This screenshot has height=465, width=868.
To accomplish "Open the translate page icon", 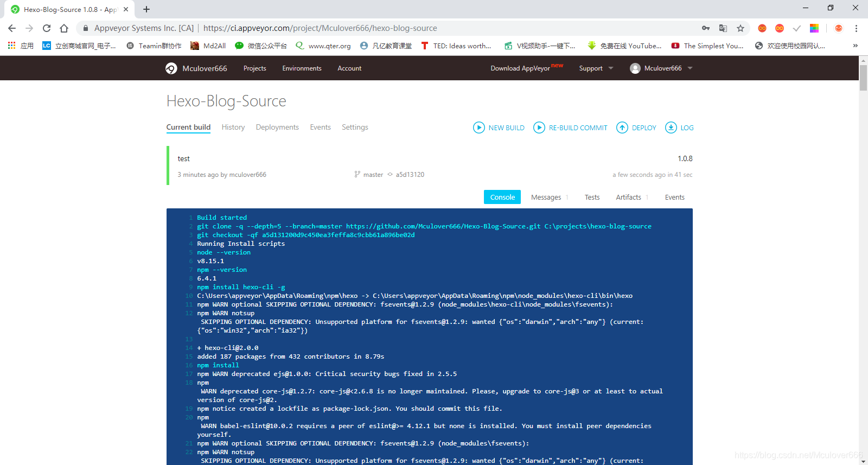I will [x=723, y=28].
